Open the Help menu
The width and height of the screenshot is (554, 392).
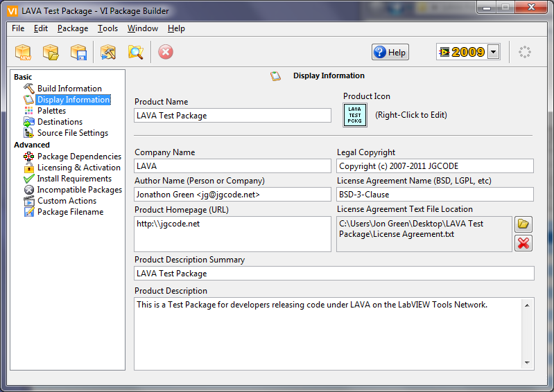[x=176, y=28]
